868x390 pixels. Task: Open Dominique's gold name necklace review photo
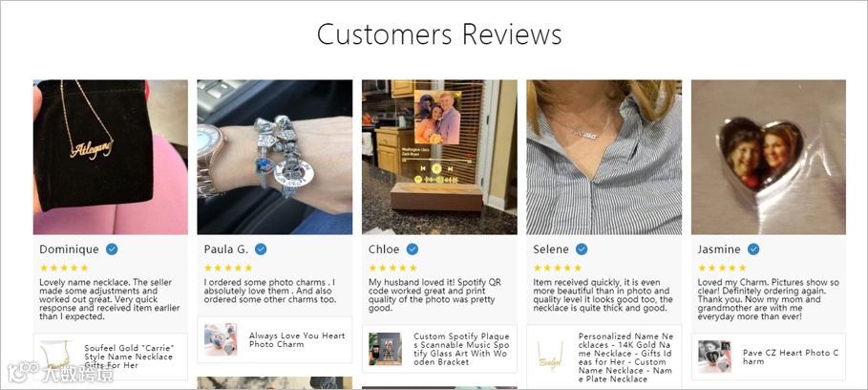[111, 158]
